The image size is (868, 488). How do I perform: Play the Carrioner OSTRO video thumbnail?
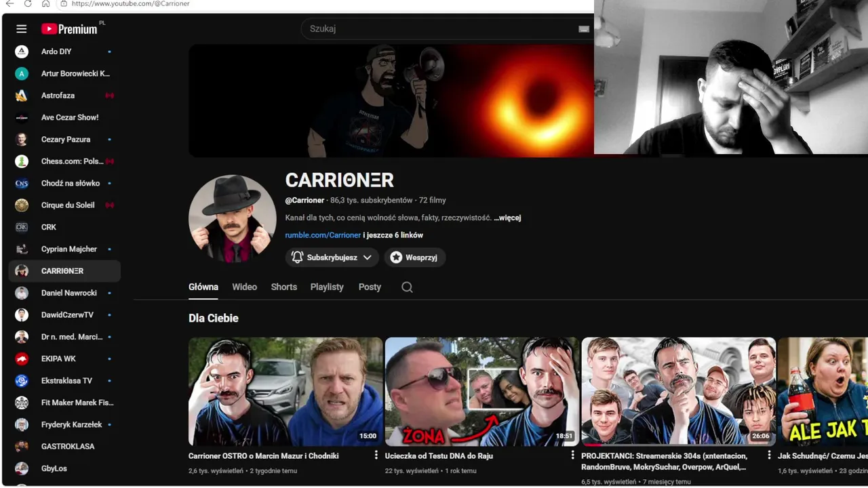click(x=285, y=391)
